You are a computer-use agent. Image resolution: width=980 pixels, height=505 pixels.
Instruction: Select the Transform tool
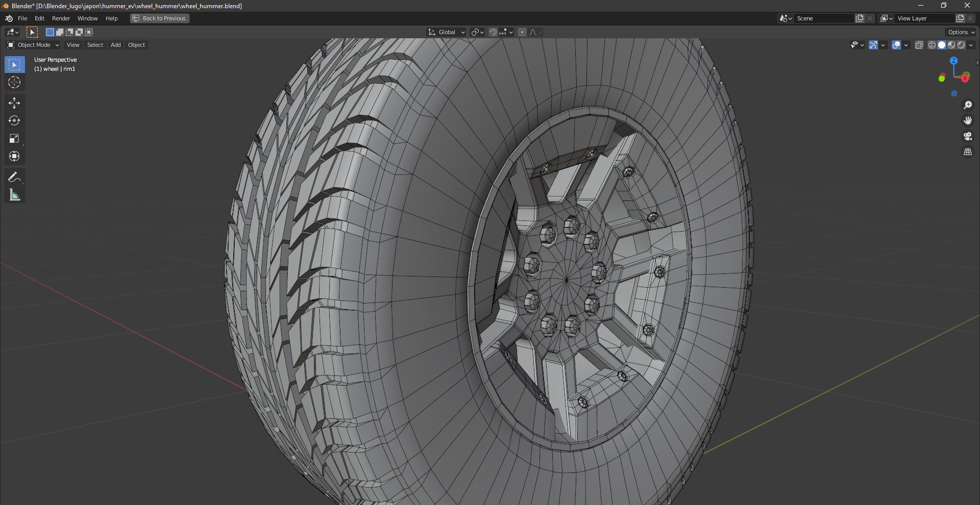[x=14, y=156]
